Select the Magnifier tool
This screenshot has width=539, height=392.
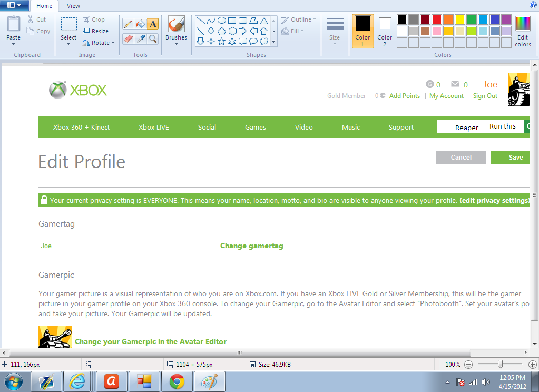point(153,38)
